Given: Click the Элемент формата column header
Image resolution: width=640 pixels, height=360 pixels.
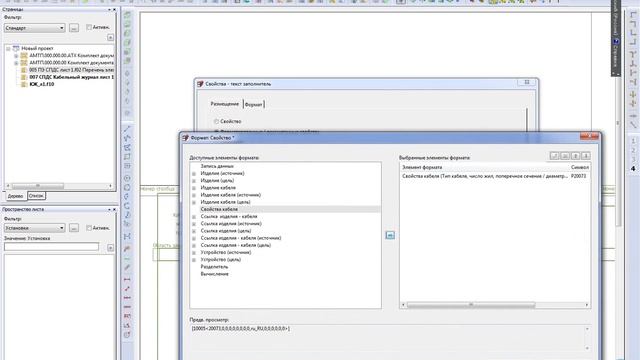Looking at the screenshot, I should (422, 167).
